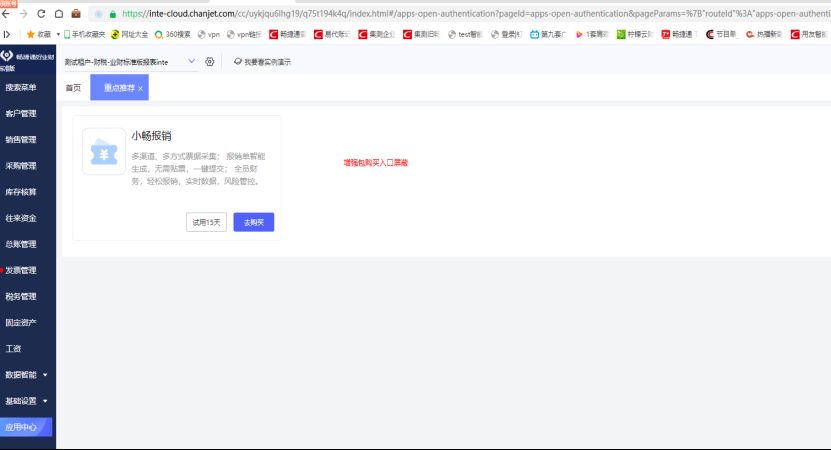Click the 试用15天 button
Screen dimensions: 831x450
(206, 222)
